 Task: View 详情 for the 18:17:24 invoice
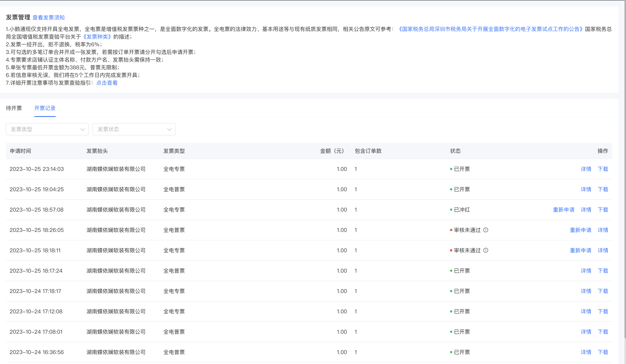tap(586, 271)
